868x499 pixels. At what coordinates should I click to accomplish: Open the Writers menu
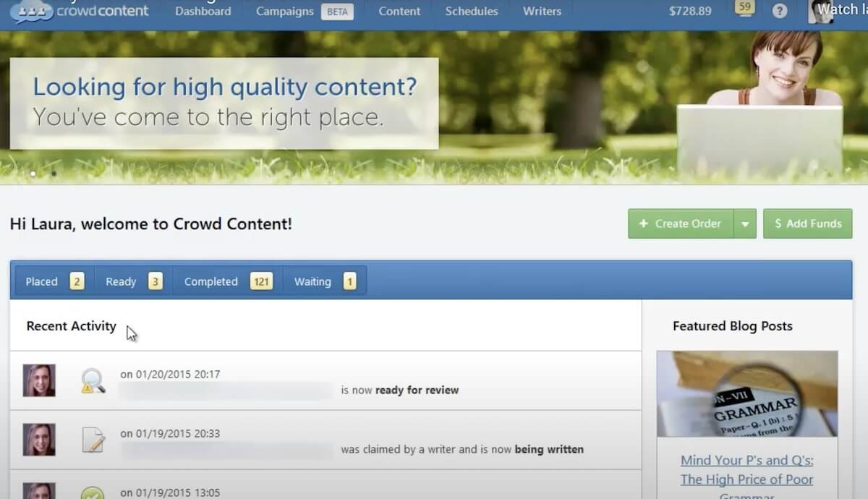point(542,12)
